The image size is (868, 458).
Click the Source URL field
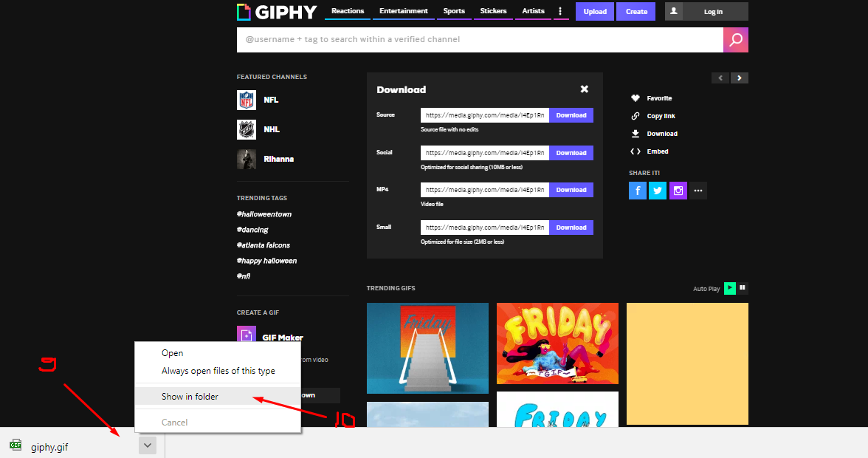click(x=485, y=115)
